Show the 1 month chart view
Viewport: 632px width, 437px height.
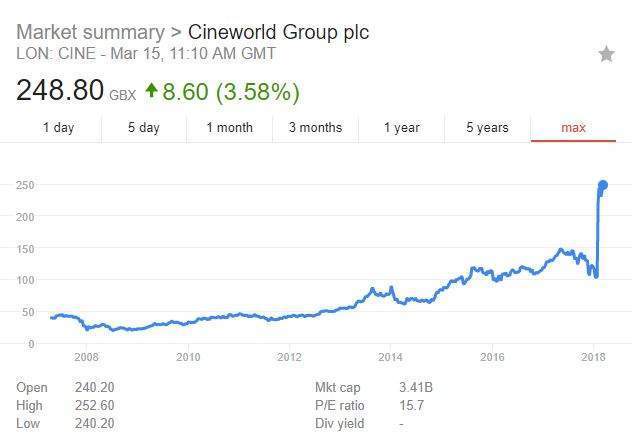pyautogui.click(x=229, y=128)
